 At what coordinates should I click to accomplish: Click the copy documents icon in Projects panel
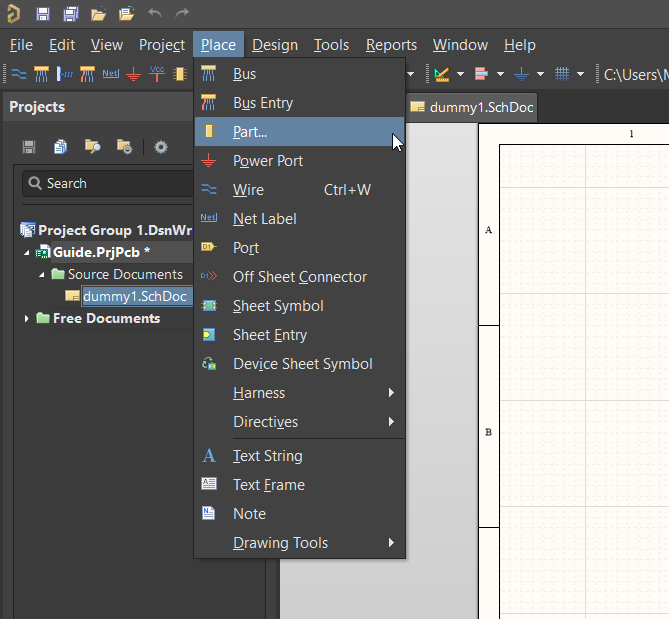tap(61, 147)
